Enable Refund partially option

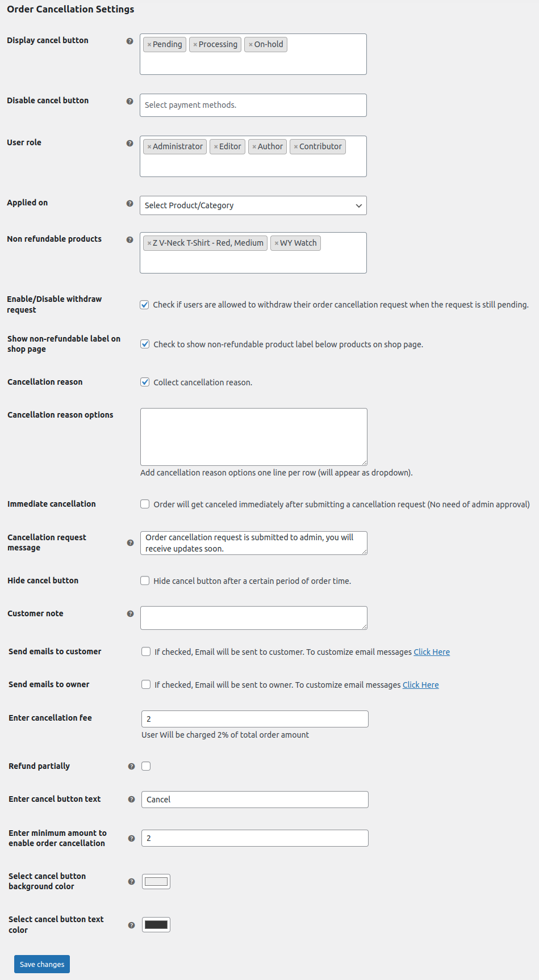point(146,766)
